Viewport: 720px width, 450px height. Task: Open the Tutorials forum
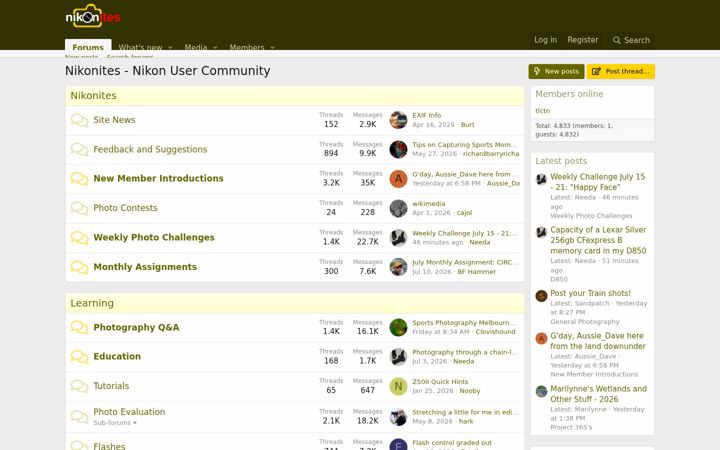(111, 386)
